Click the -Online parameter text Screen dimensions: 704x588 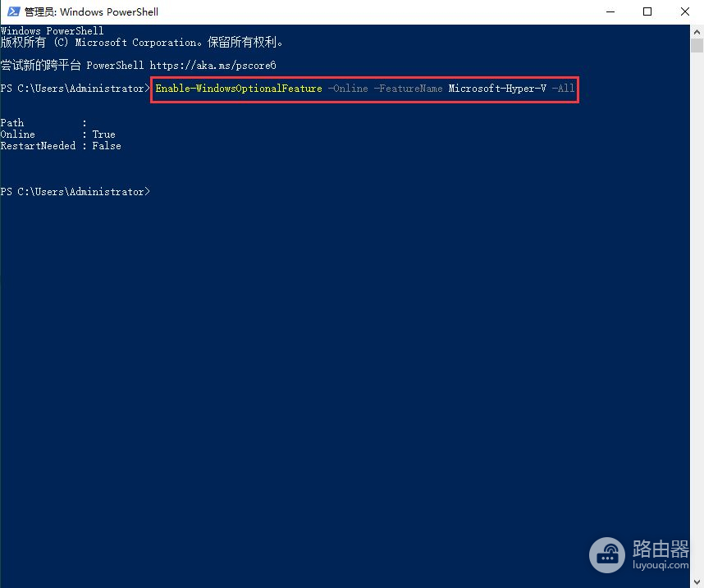click(x=348, y=89)
